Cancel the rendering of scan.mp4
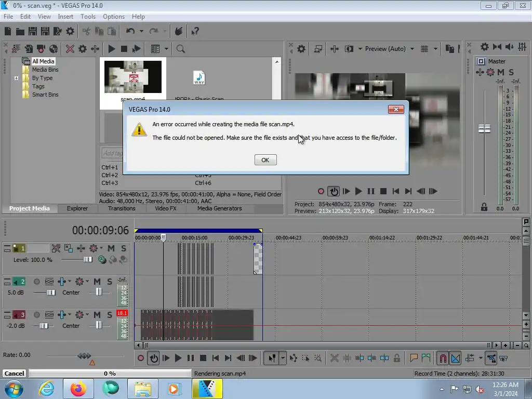 pos(14,373)
